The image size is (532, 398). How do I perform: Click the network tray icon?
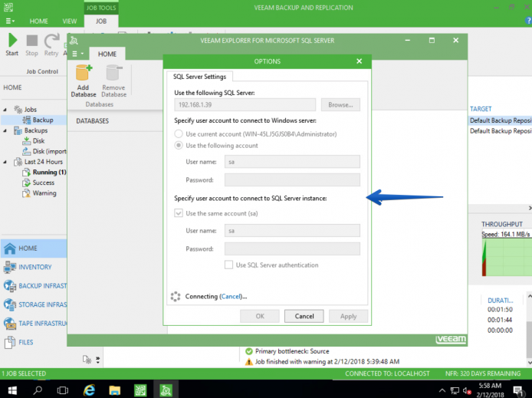(455, 390)
